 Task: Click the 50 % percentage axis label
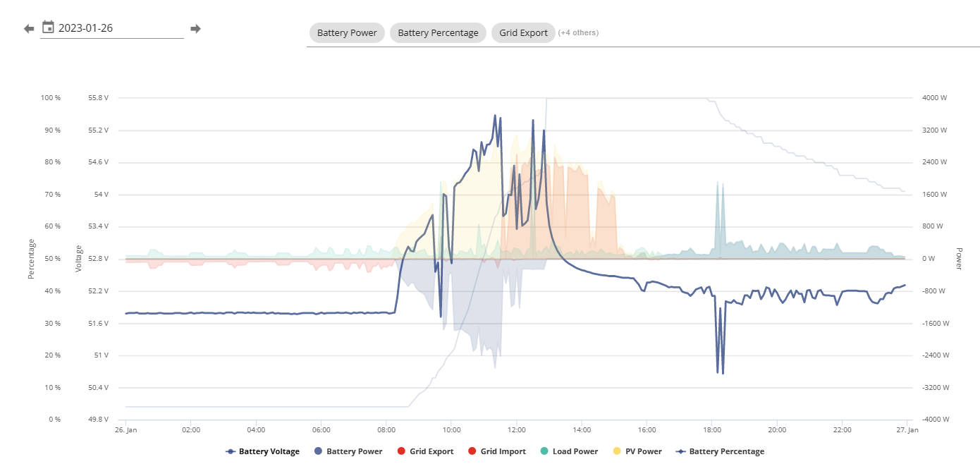point(53,259)
